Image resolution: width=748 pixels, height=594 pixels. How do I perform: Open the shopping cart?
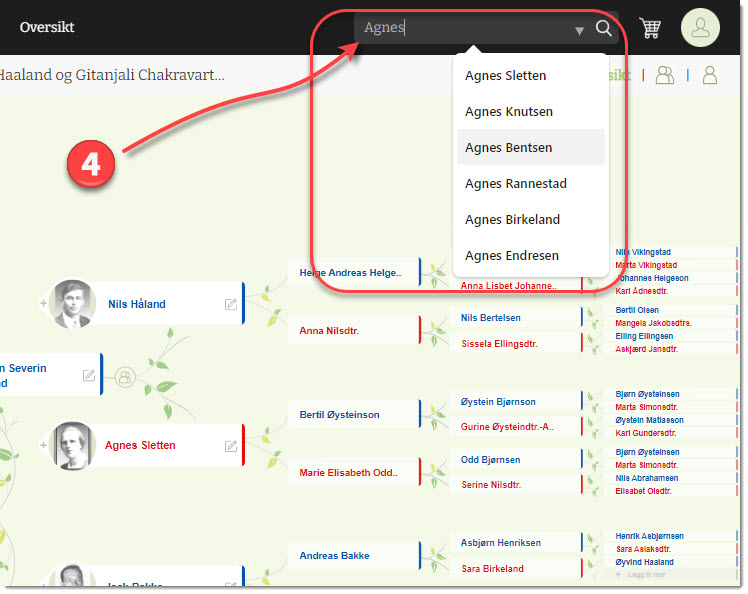click(650, 28)
